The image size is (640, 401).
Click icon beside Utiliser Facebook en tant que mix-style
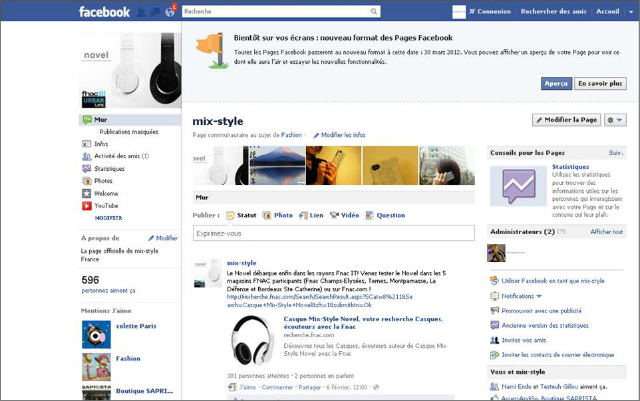tap(494, 281)
